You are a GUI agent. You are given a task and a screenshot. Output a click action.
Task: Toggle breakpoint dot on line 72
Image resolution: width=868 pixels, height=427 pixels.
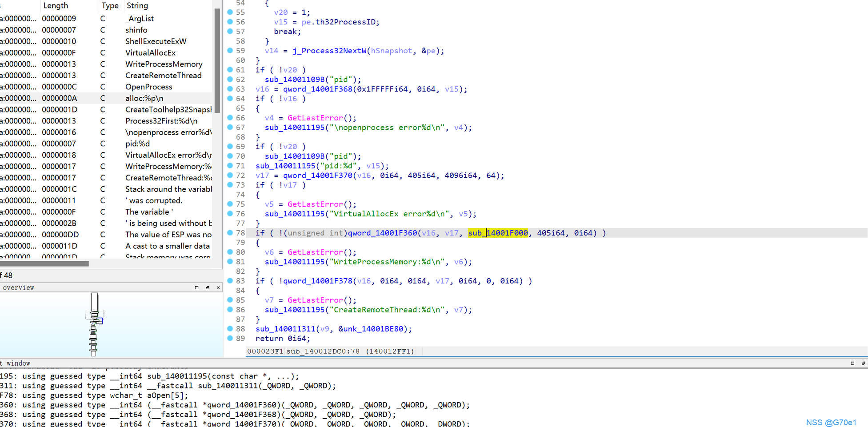coord(230,175)
